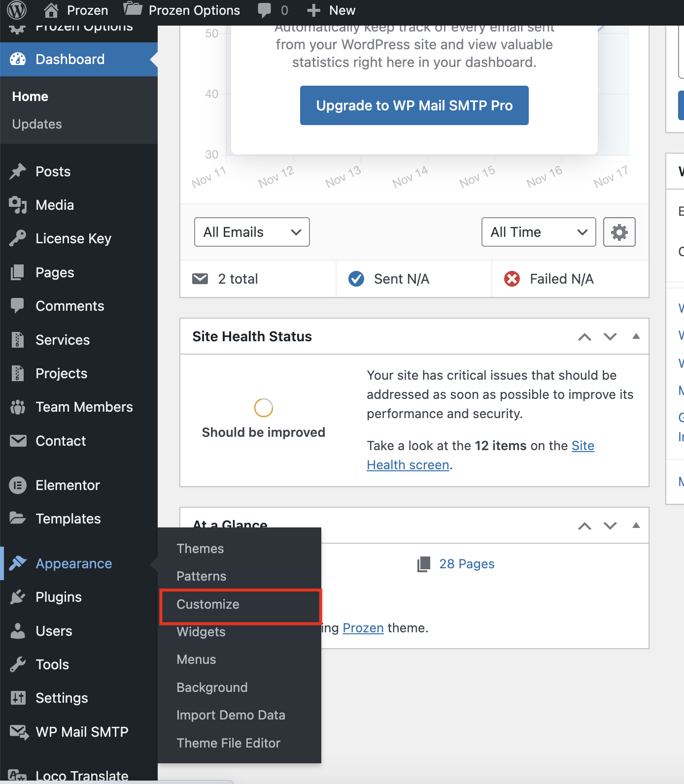Open Media library sidebar icon
This screenshot has width=684, height=784.
(18, 205)
